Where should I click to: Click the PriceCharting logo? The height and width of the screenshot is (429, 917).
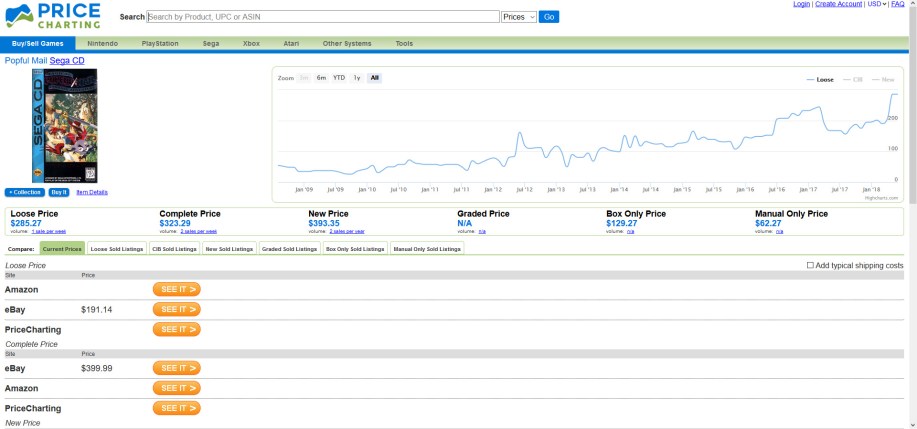[52, 16]
